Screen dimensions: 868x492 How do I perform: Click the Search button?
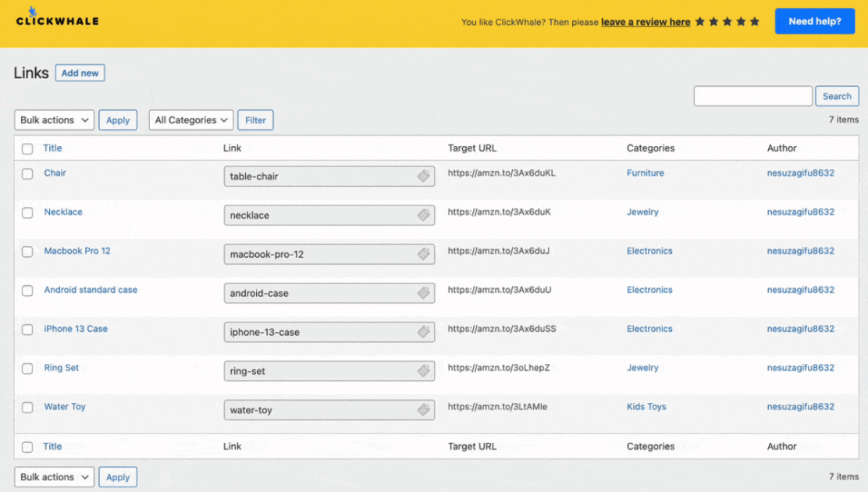click(837, 96)
